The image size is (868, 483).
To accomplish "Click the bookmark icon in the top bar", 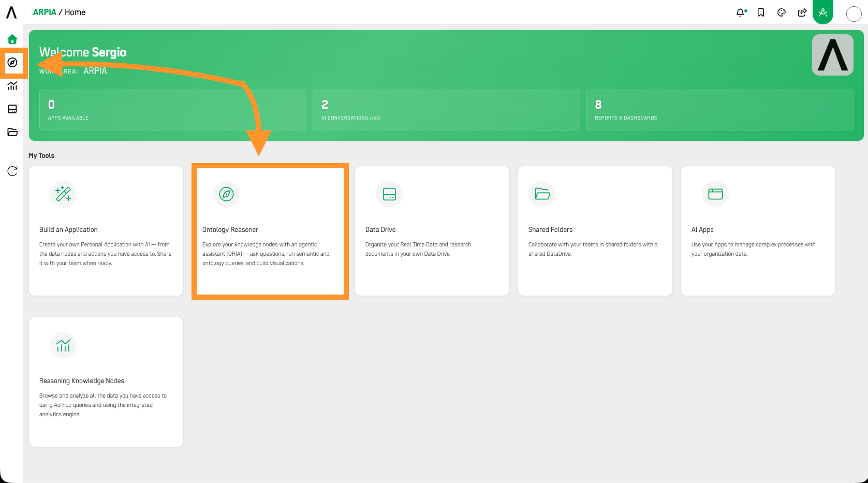I will click(761, 12).
